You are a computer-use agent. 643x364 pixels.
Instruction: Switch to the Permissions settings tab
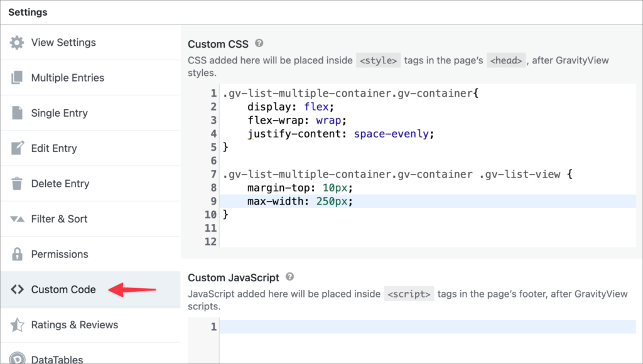(x=60, y=254)
